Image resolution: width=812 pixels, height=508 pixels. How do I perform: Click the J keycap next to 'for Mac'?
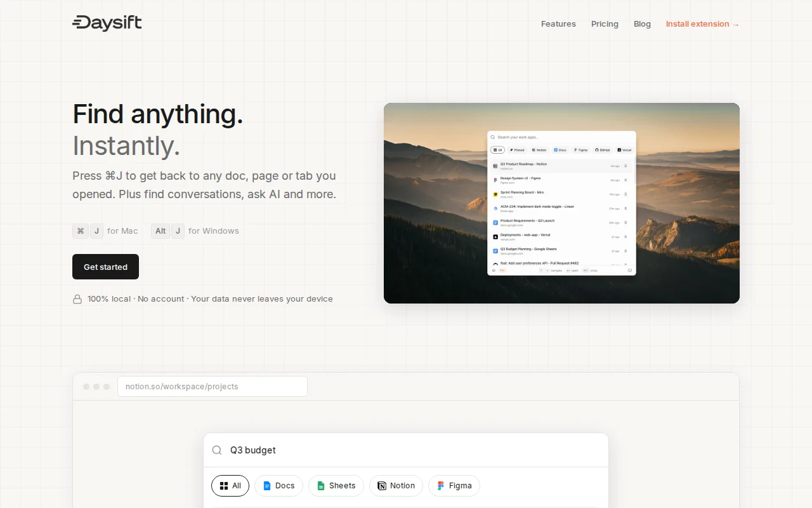click(x=96, y=231)
